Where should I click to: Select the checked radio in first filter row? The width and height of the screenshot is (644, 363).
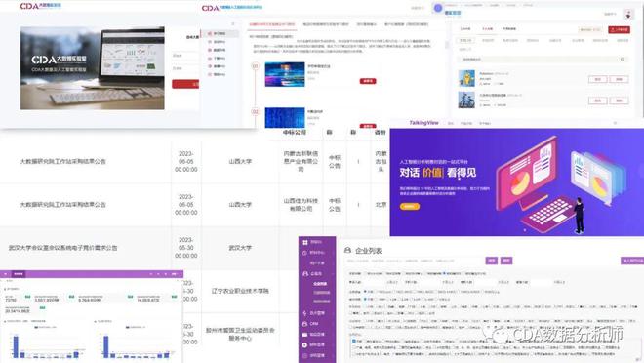tap(445, 273)
